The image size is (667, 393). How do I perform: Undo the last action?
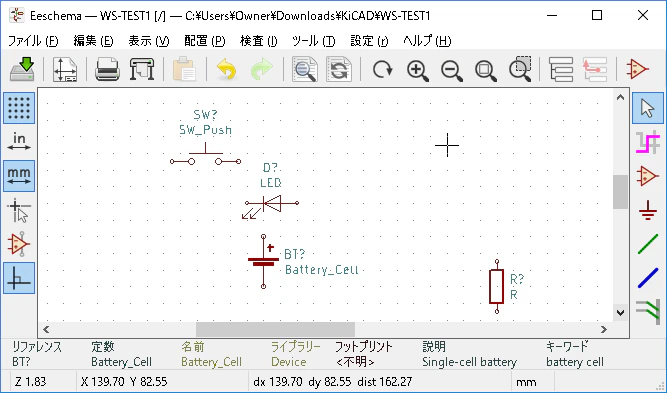(226, 69)
